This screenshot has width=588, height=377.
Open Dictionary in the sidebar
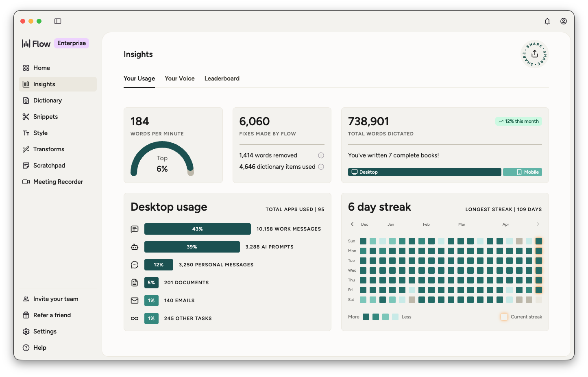(x=58, y=100)
